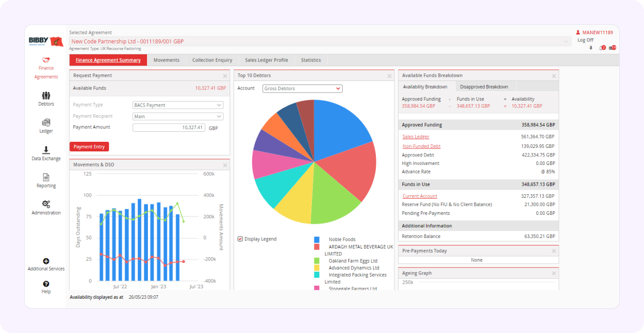Screen dimensions: 644x333
Task: Click the Log Off link
Action: click(585, 40)
